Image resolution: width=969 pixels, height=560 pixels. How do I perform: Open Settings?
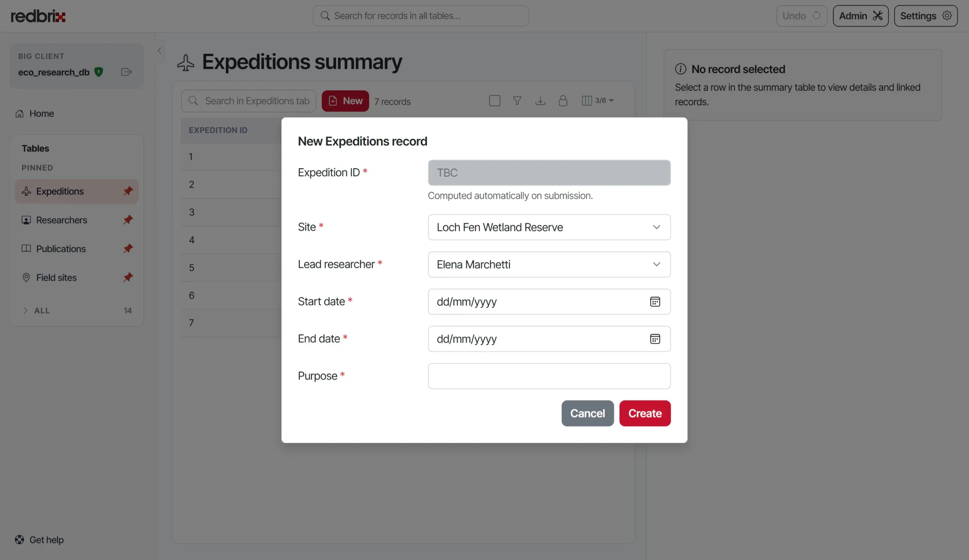925,16
